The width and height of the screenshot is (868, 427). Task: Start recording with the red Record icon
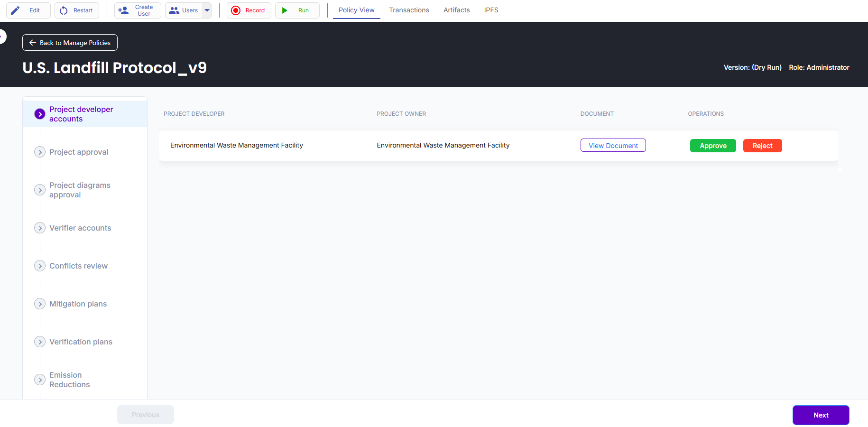(236, 10)
